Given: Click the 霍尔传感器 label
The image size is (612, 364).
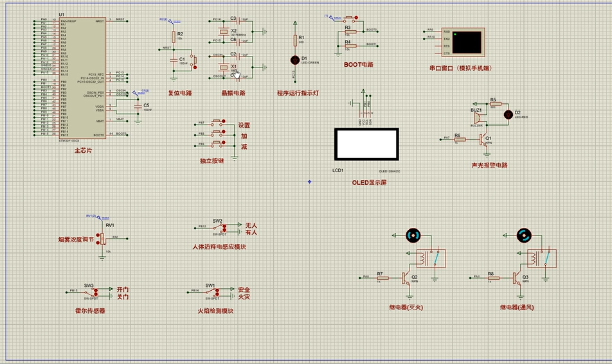Looking at the screenshot, I should (90, 311).
